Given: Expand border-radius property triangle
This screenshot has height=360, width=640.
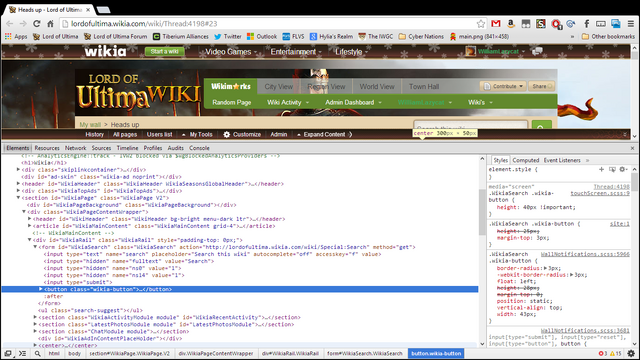Looking at the screenshot, I should 545,268.
